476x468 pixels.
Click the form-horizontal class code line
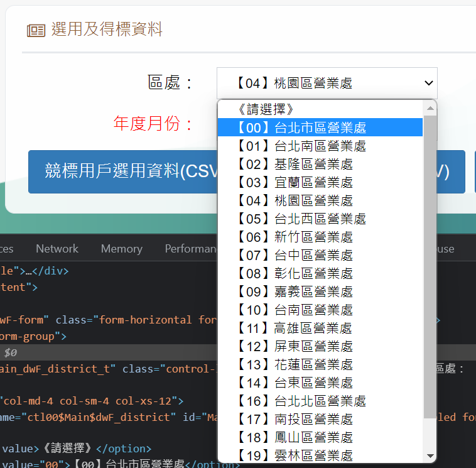click(x=109, y=320)
